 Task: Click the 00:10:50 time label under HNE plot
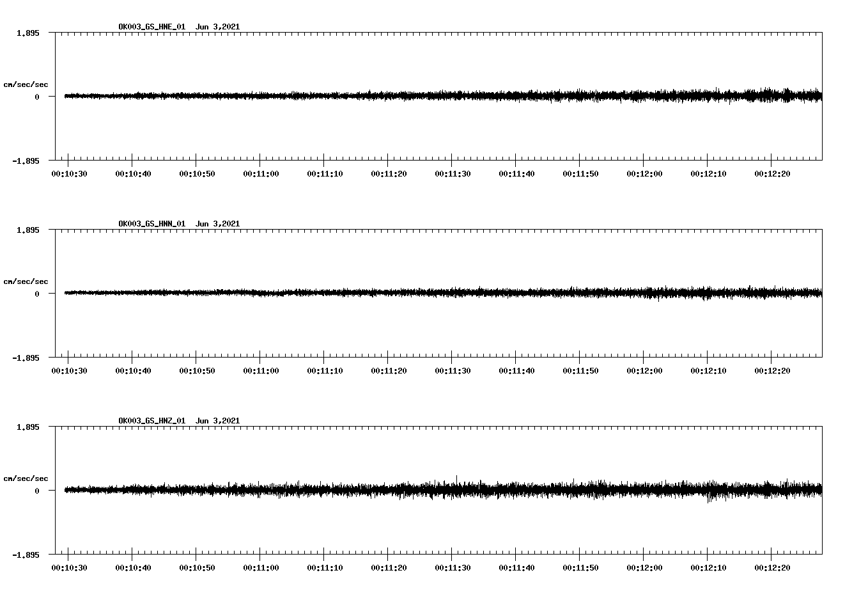(x=197, y=174)
